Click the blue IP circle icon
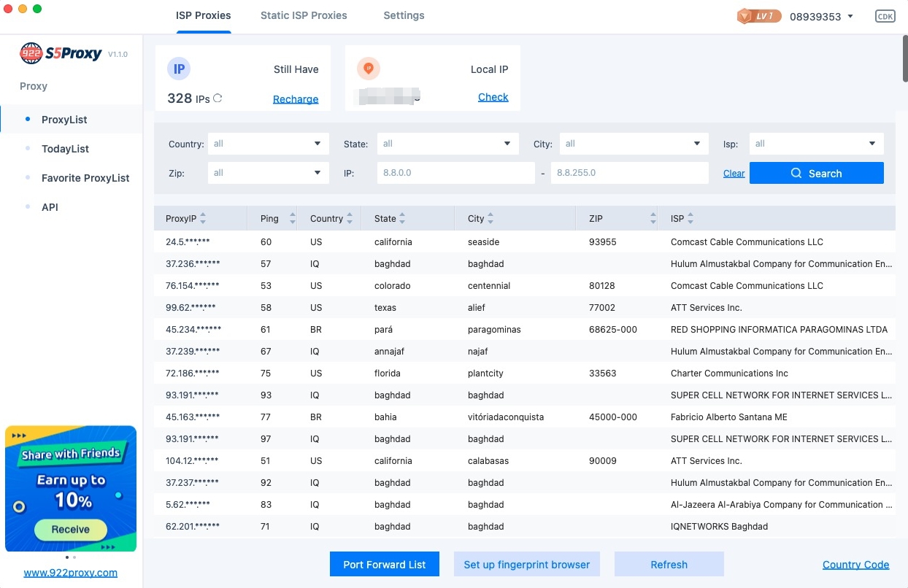The height and width of the screenshot is (588, 908). [179, 69]
